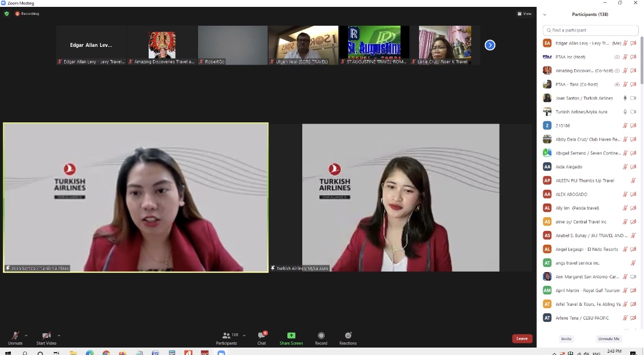The height and width of the screenshot is (355, 644).
Task: Select Amazing Discoveries Travel video thumbnail
Action: [162, 45]
